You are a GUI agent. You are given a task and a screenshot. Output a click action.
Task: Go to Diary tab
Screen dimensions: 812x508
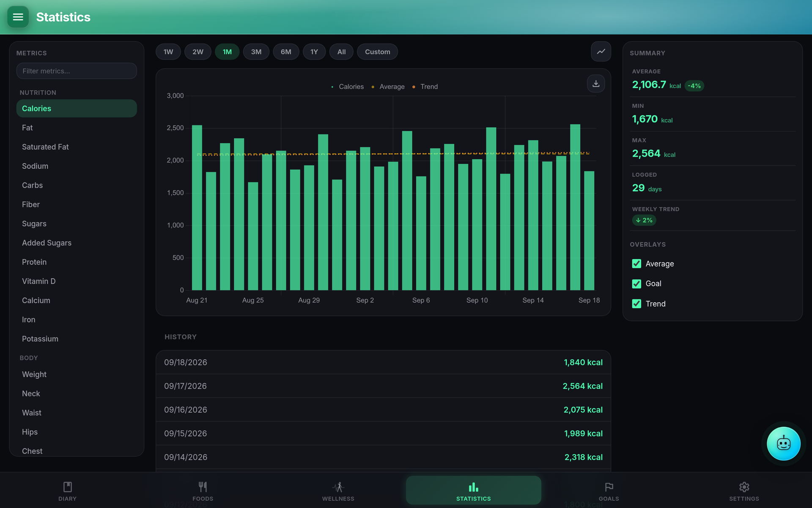pos(68,491)
